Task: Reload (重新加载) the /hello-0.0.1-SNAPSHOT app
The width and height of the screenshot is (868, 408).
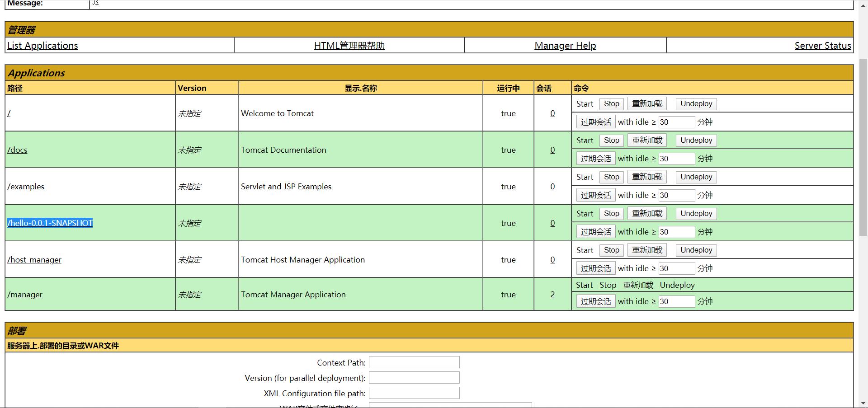Action: (647, 214)
